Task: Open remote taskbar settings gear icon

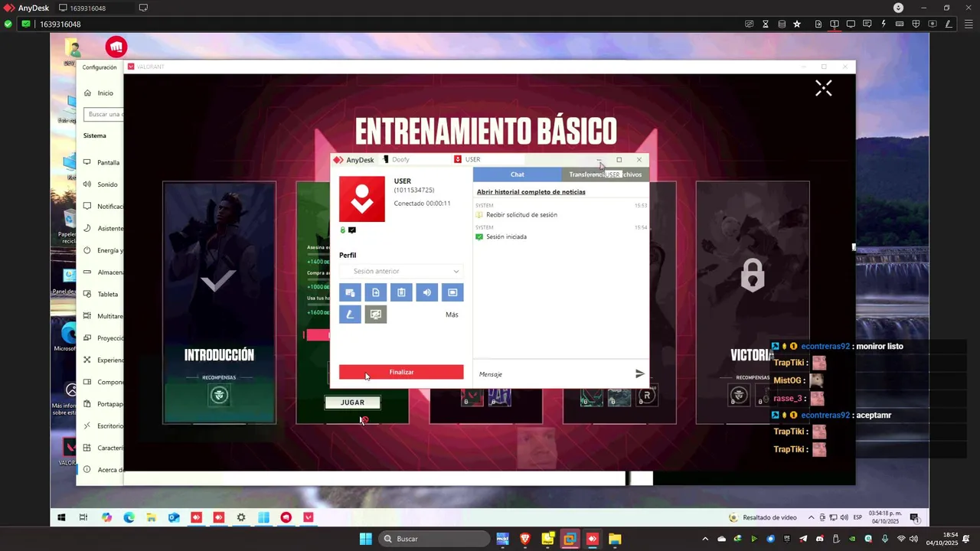Action: (x=241, y=517)
